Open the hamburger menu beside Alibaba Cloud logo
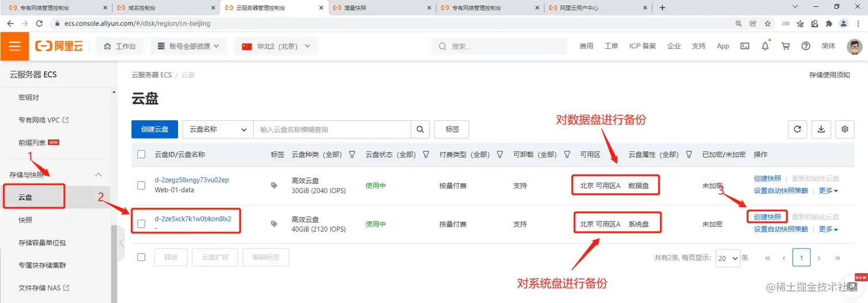868x303 pixels. pos(14,46)
